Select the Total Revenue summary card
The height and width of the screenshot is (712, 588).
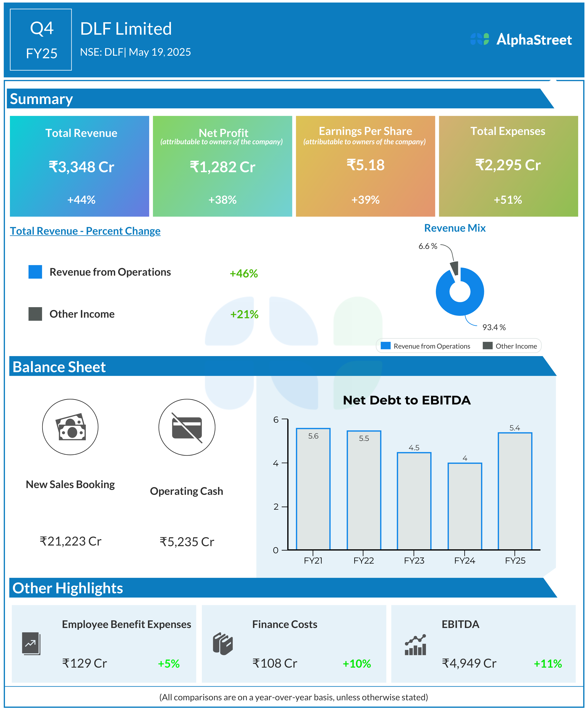pos(79,166)
